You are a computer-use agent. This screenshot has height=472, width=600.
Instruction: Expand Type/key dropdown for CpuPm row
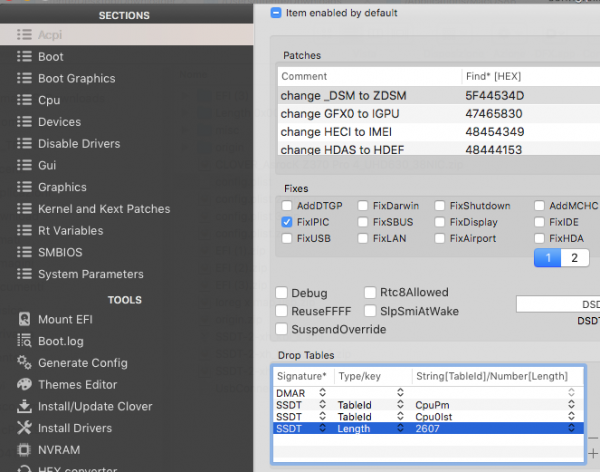(x=400, y=406)
